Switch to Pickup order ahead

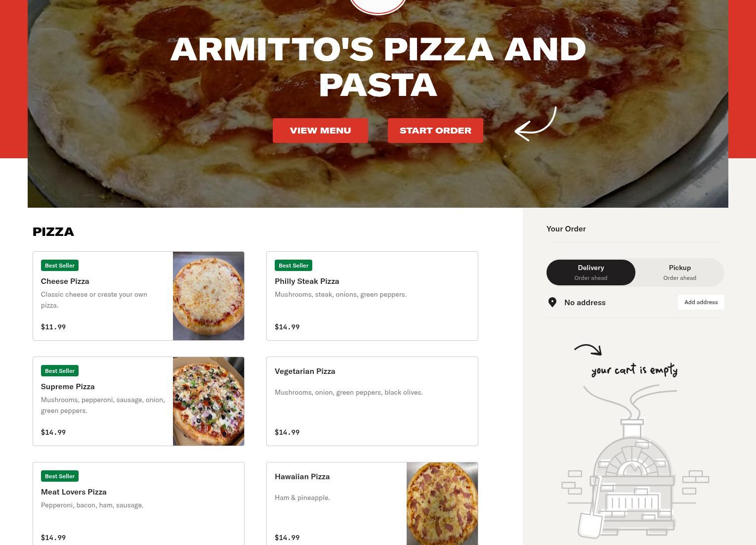point(680,272)
